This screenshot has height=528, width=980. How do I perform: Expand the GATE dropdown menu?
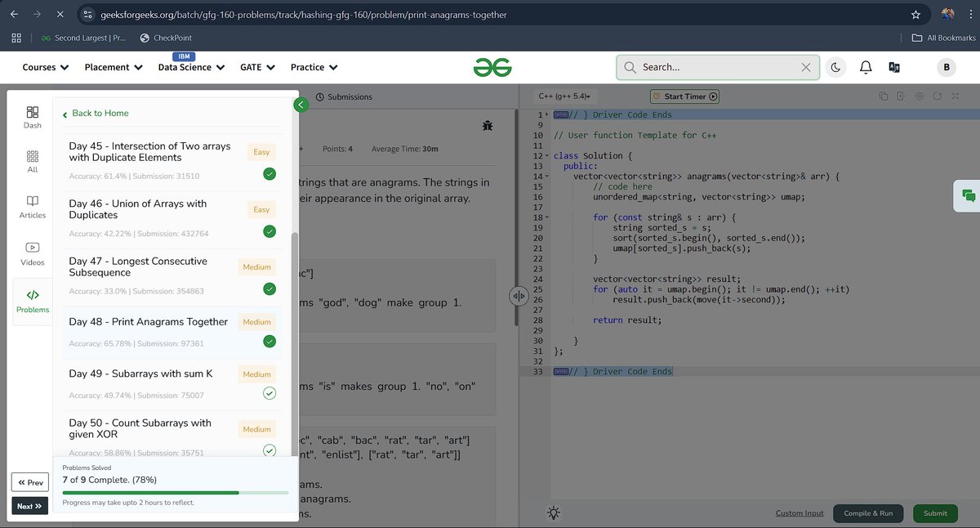[x=257, y=67]
